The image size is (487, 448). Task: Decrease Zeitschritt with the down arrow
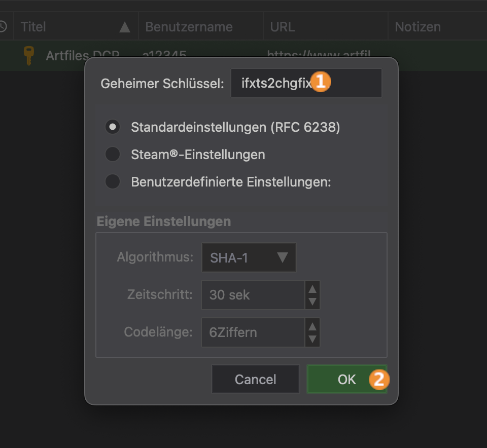[312, 302]
